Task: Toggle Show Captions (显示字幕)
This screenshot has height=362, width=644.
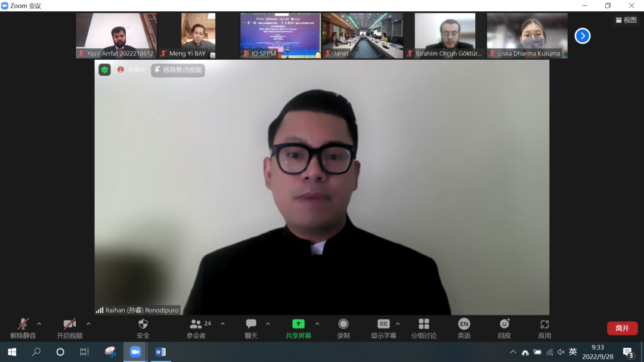Action: coord(383,324)
